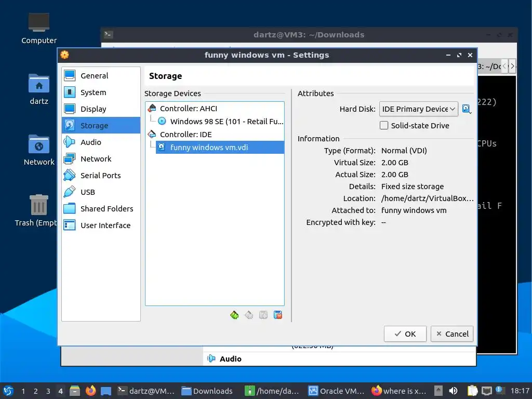Click the update notifier tray icon
Image resolution: width=532 pixels, height=399 pixels.
499,390
